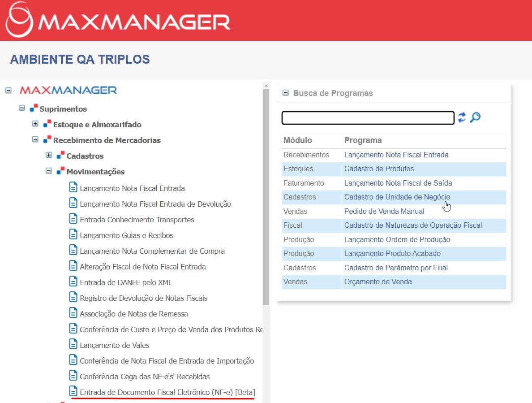Viewport: 532px width, 403px height.
Task: Click document icon of Entrada de DANFE pelo XML
Action: 73,281
